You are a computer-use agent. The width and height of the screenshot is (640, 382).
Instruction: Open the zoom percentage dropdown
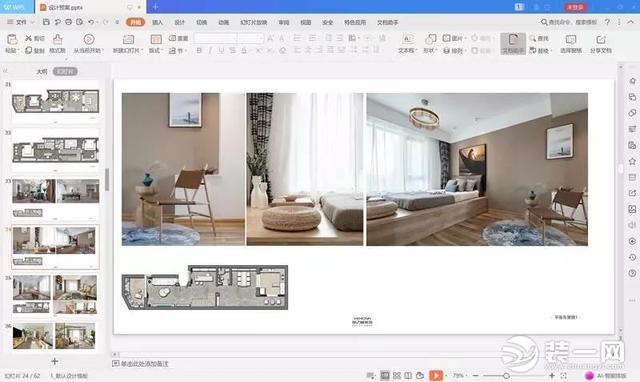point(460,375)
